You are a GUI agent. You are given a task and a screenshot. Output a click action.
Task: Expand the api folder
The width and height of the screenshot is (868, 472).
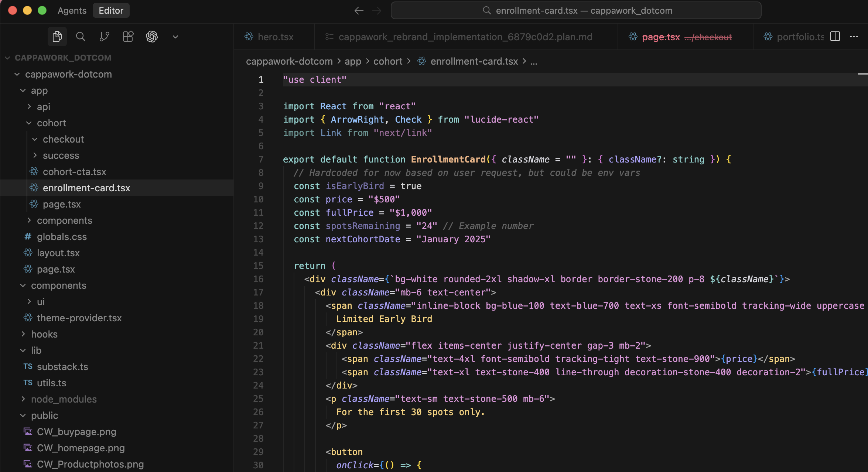tap(29, 106)
